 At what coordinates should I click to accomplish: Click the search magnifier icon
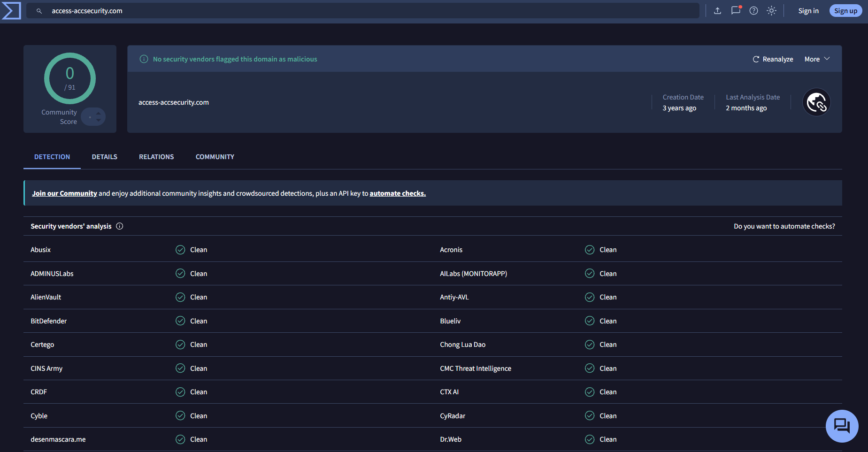click(x=39, y=11)
